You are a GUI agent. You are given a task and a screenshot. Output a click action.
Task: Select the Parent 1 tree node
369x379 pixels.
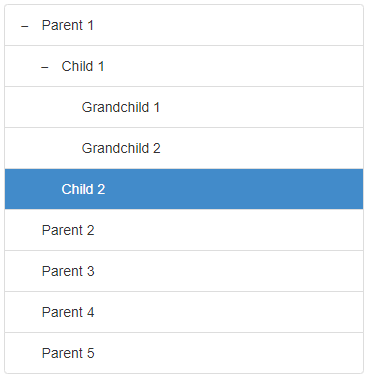point(184,25)
